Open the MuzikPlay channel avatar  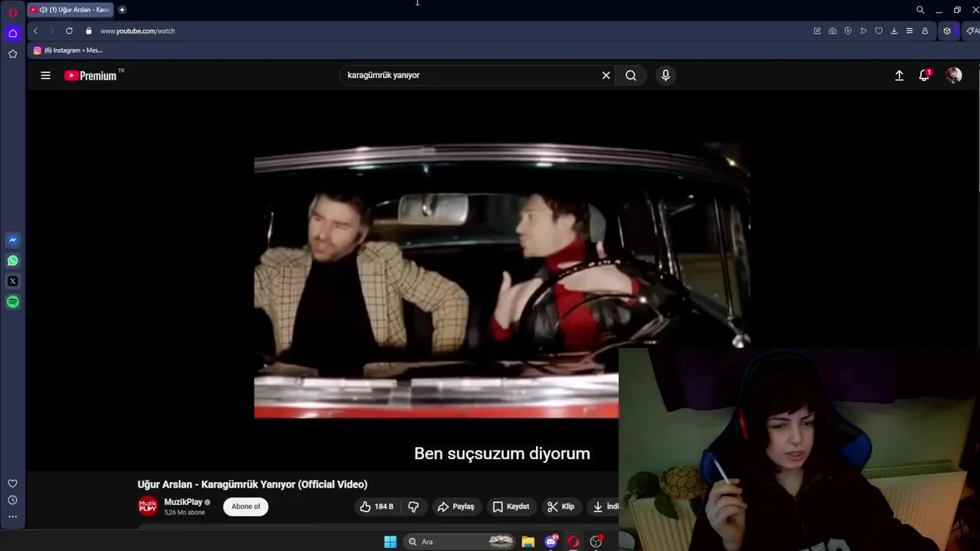(148, 506)
